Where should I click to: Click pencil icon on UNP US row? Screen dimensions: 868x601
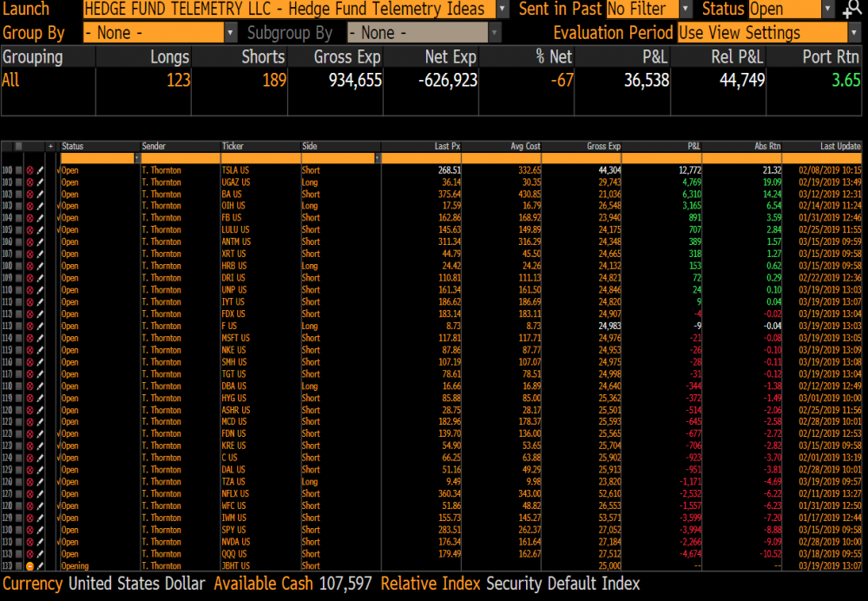pyautogui.click(x=40, y=291)
